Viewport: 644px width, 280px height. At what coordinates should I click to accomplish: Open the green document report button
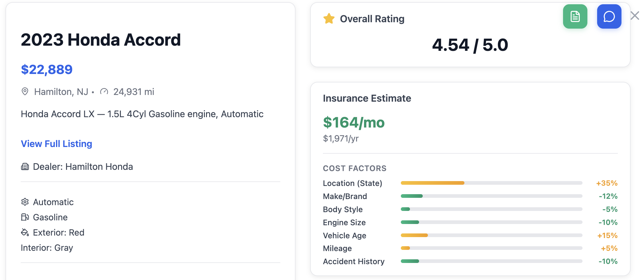click(x=575, y=16)
